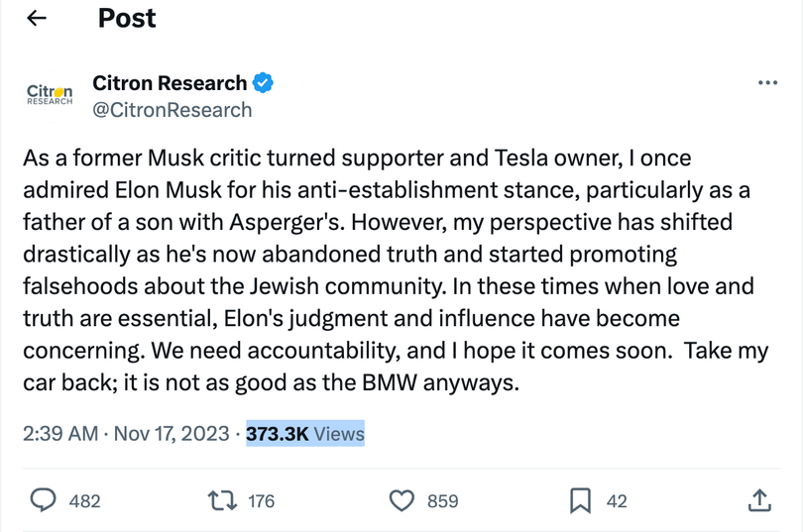Click the back arrow next to Post

37,19
